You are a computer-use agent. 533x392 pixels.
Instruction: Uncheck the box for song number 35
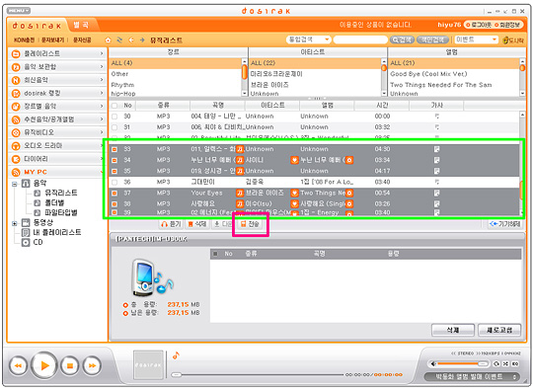(x=114, y=171)
